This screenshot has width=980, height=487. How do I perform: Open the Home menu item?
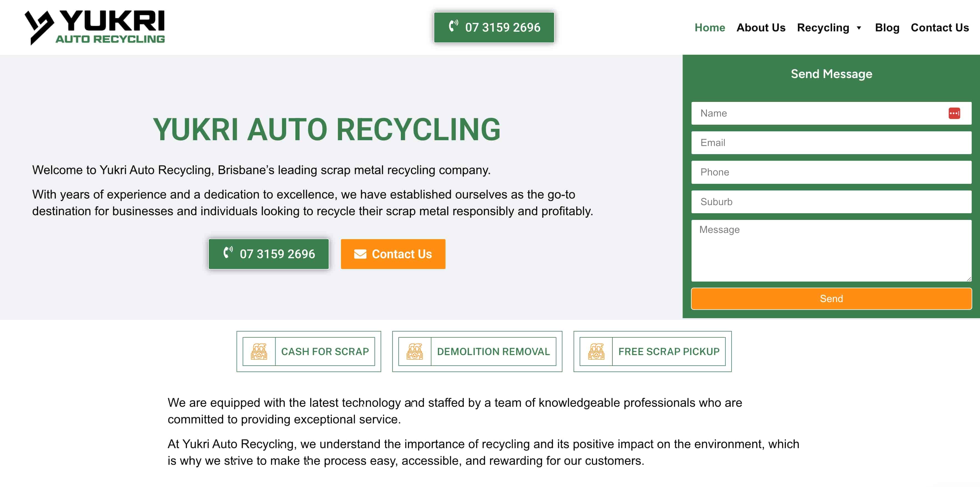coord(710,28)
